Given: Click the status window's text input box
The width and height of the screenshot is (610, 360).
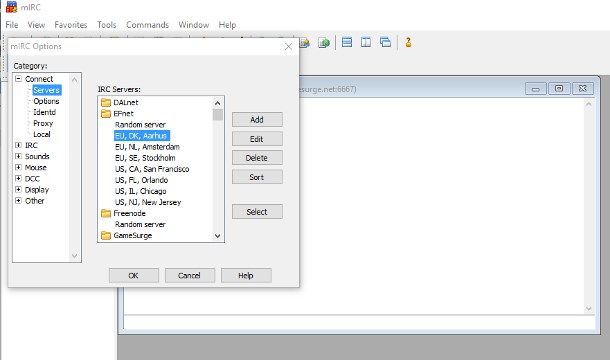Looking at the screenshot, I should click(359, 323).
